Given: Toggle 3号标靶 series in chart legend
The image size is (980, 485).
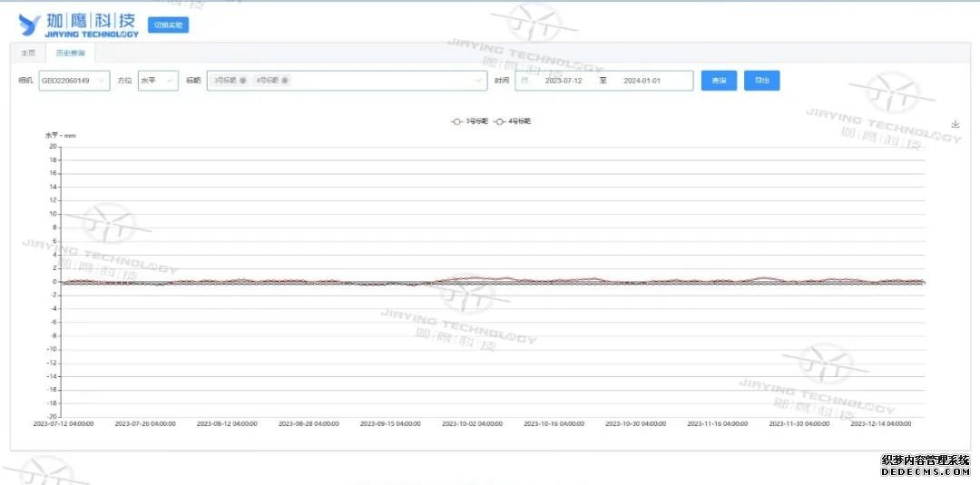Looking at the screenshot, I should coord(471,121).
